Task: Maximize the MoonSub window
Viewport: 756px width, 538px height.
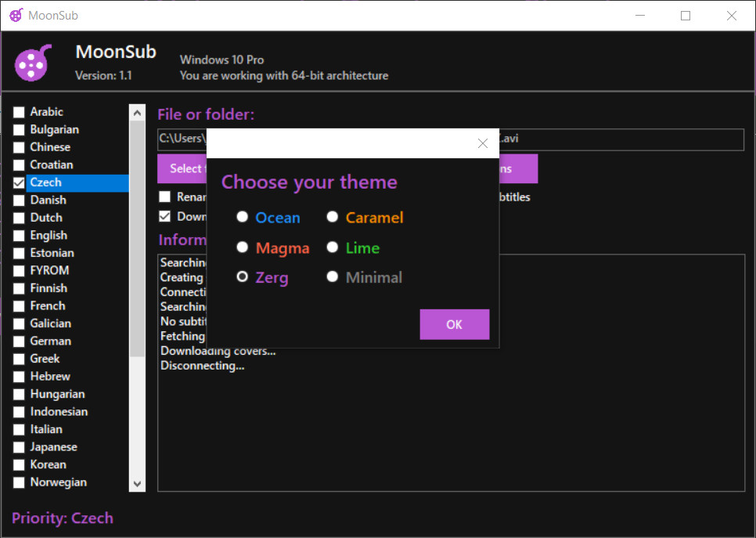Action: [685, 16]
